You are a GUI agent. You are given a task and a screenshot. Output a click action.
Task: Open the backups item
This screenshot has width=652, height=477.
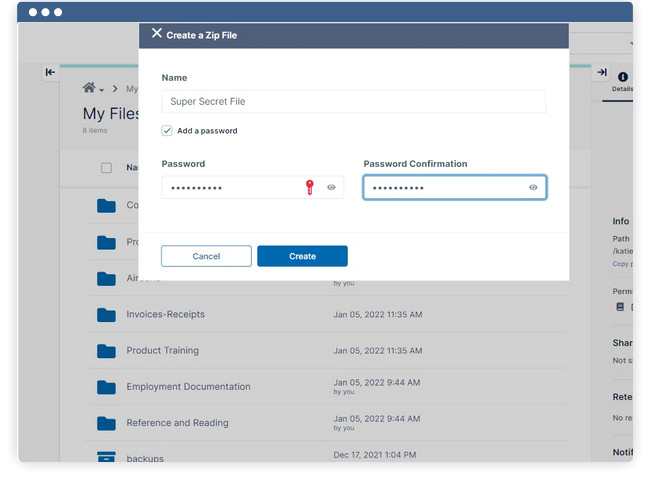click(145, 458)
